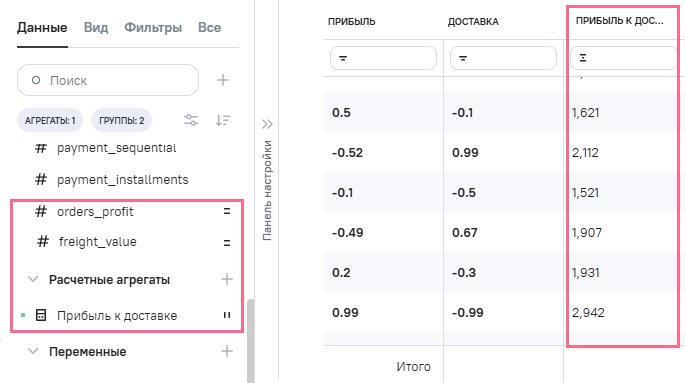The height and width of the screenshot is (383, 685).
Task: Toggle the pause marker on Прибыль к доставке
Action: tap(227, 315)
